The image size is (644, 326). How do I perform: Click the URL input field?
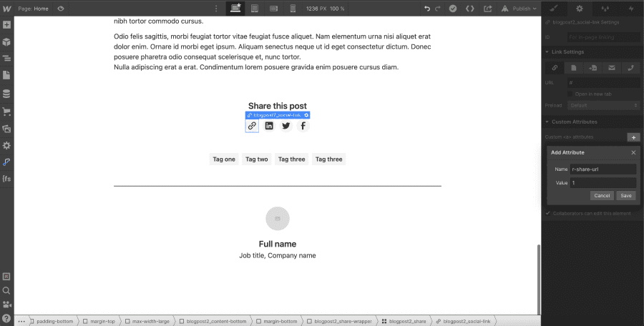coord(603,82)
